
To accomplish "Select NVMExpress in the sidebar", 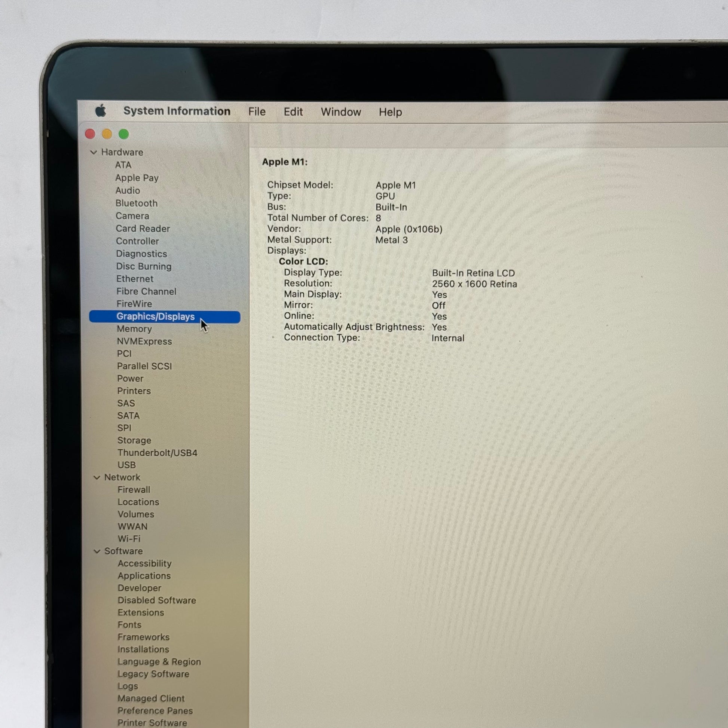I will coord(144,342).
